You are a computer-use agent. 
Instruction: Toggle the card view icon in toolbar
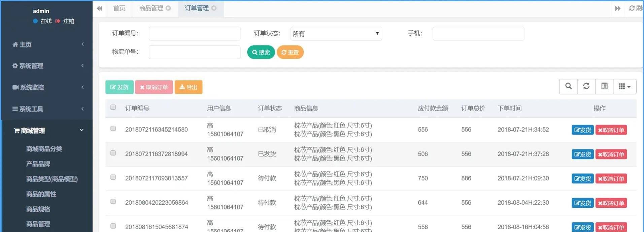pyautogui.click(x=604, y=86)
